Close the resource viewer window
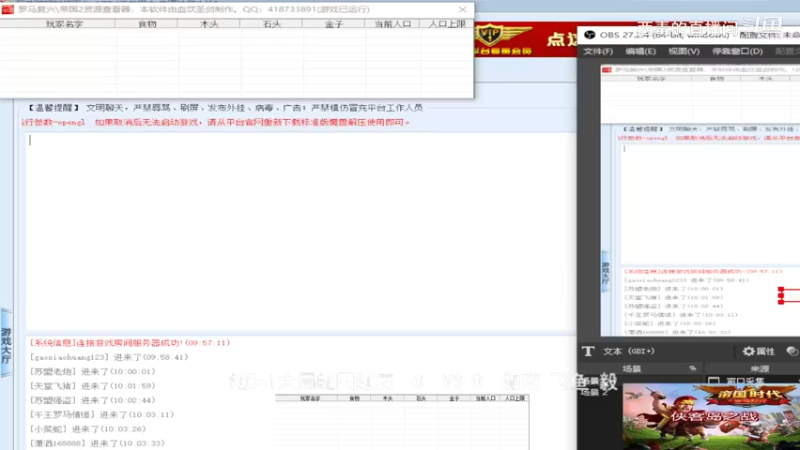Viewport: 800px width, 450px height. pos(462,9)
